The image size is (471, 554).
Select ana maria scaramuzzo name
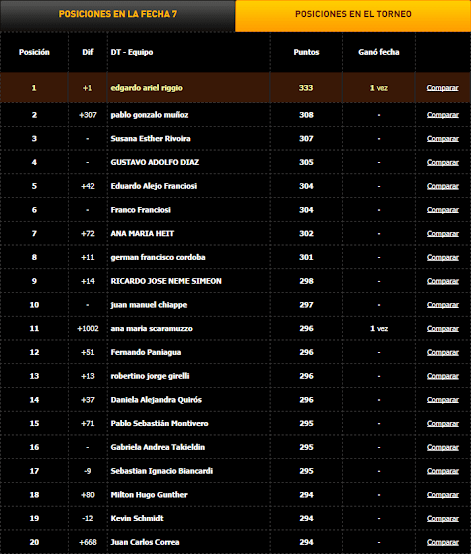tap(152, 329)
